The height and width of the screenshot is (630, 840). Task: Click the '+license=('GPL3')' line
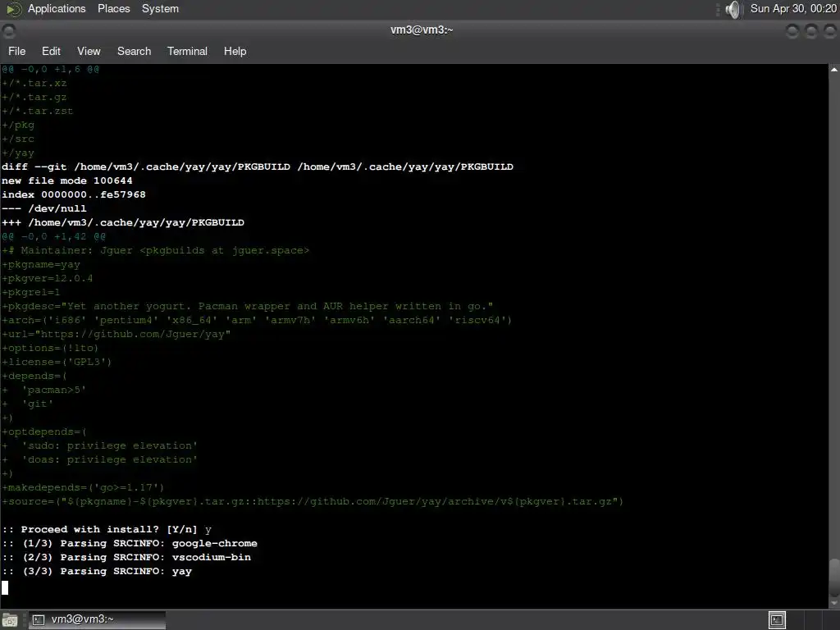57,362
